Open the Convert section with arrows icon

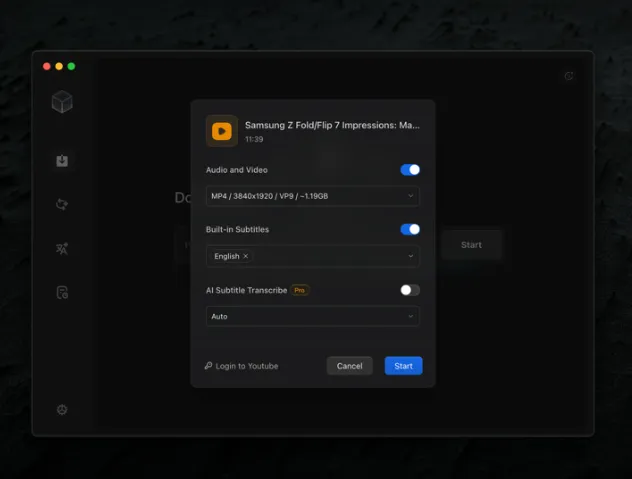pos(62,204)
